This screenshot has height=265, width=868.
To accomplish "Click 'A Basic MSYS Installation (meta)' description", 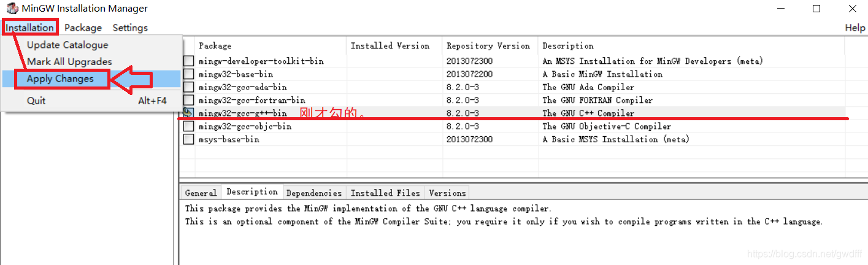I will click(x=616, y=139).
